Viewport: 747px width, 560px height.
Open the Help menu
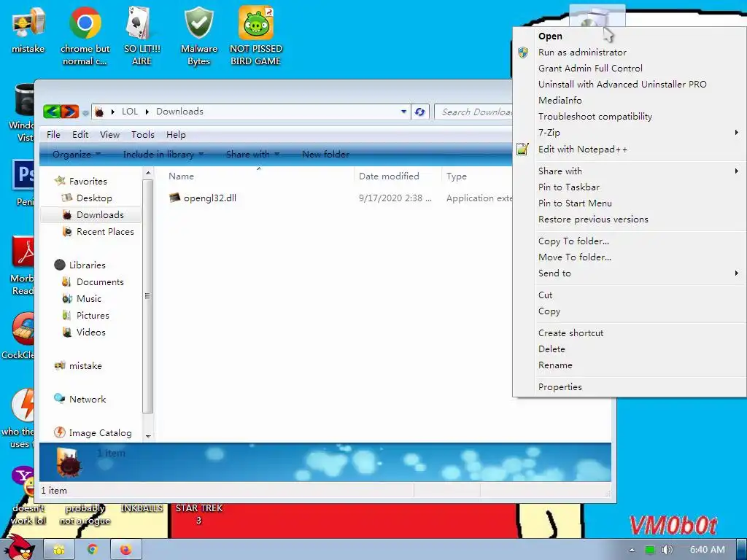(176, 135)
